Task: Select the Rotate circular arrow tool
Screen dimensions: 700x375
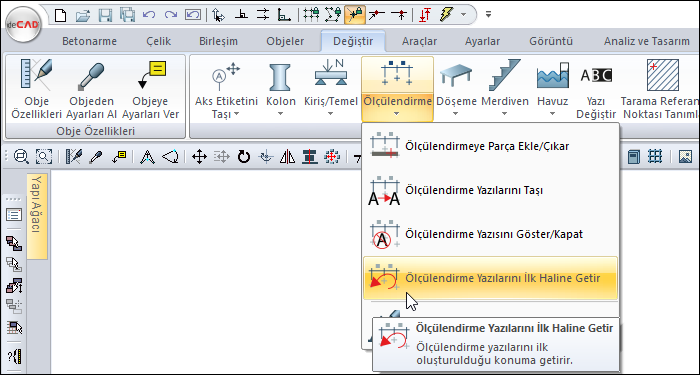Action: pyautogui.click(x=243, y=156)
